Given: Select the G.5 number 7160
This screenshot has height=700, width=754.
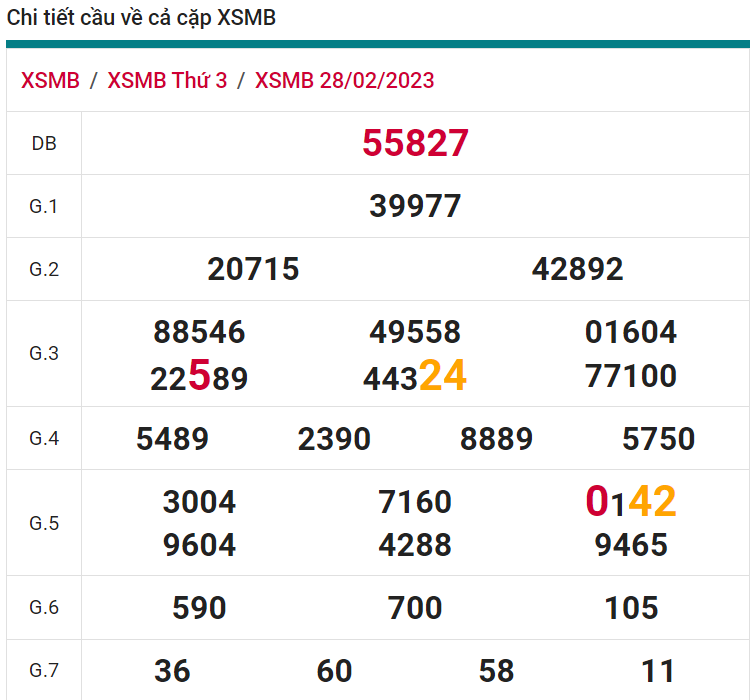Looking at the screenshot, I should [415, 502].
